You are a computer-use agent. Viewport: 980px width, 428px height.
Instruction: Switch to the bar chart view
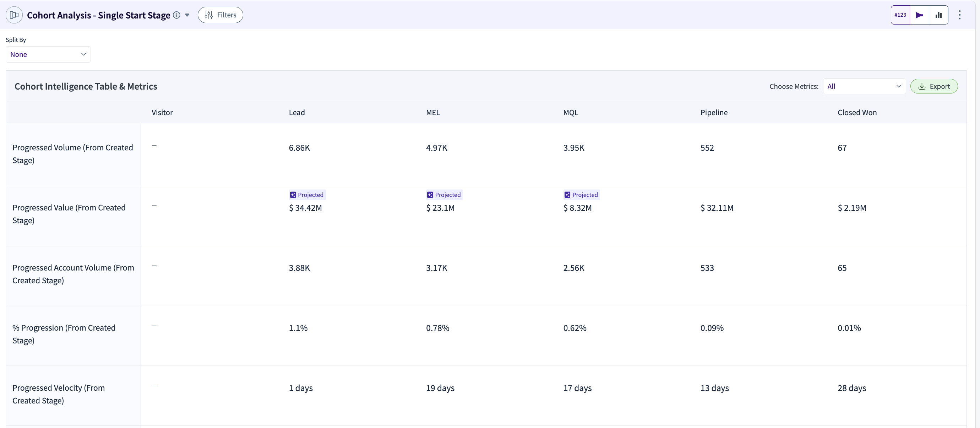click(x=938, y=15)
